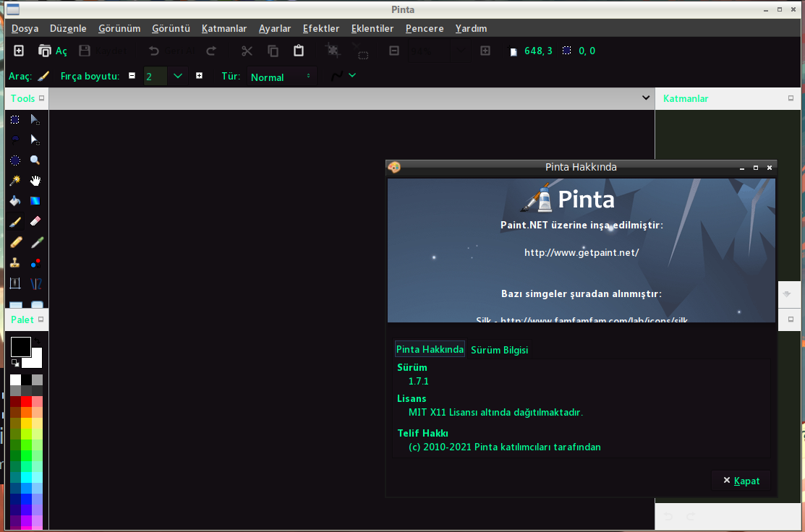Open the Ayarlar menu
The image size is (805, 532).
275,29
